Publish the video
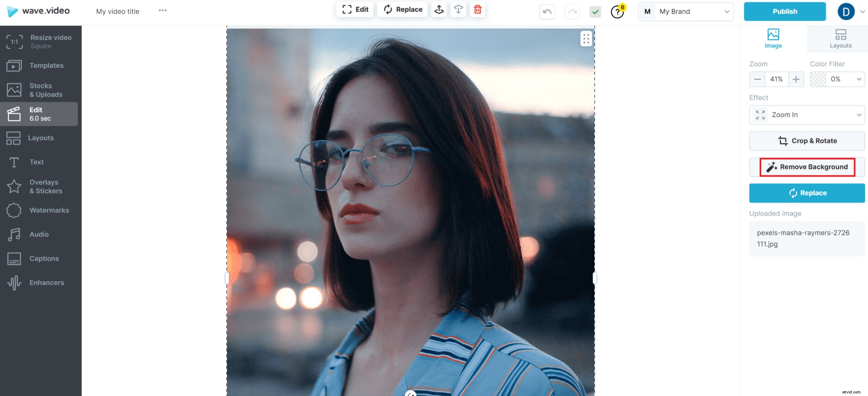The height and width of the screenshot is (396, 868). (785, 11)
